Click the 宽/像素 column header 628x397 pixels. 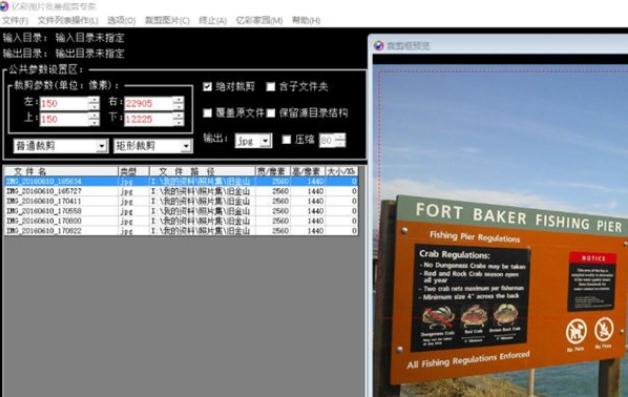point(272,171)
